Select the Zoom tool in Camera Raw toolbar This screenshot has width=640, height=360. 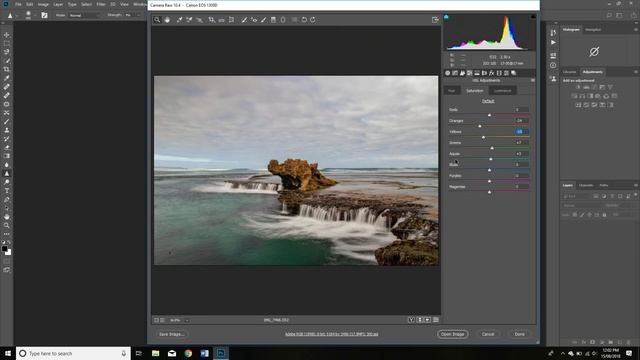tap(157, 20)
